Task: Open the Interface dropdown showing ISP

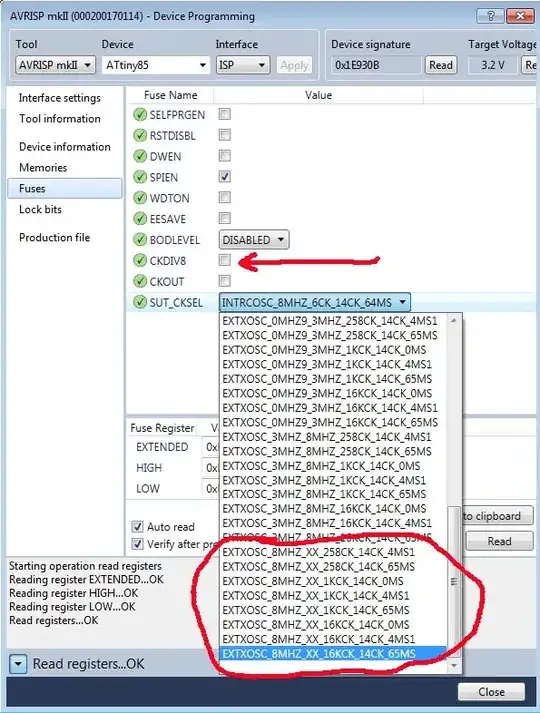Action: pyautogui.click(x=242, y=65)
